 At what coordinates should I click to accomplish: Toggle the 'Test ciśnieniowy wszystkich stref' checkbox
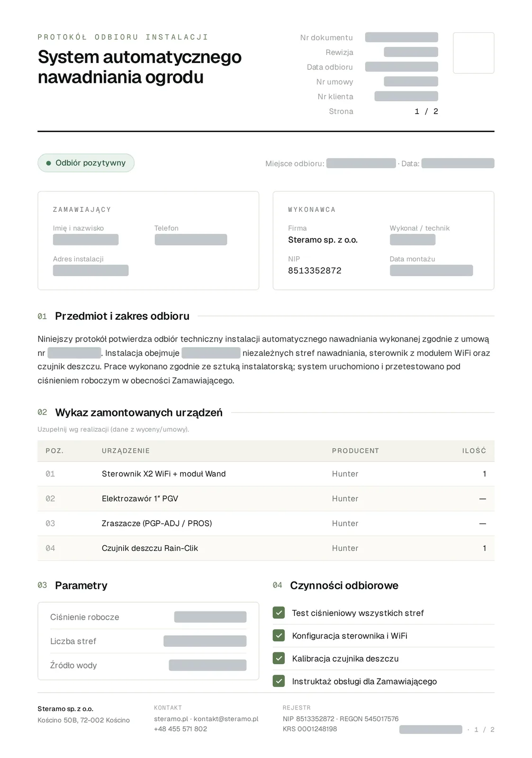(x=279, y=613)
